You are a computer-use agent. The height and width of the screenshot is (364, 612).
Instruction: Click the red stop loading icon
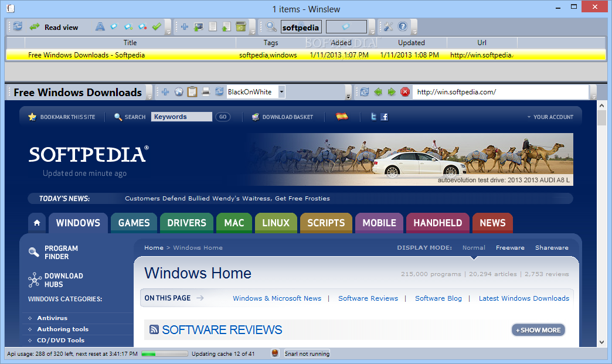pyautogui.click(x=405, y=92)
